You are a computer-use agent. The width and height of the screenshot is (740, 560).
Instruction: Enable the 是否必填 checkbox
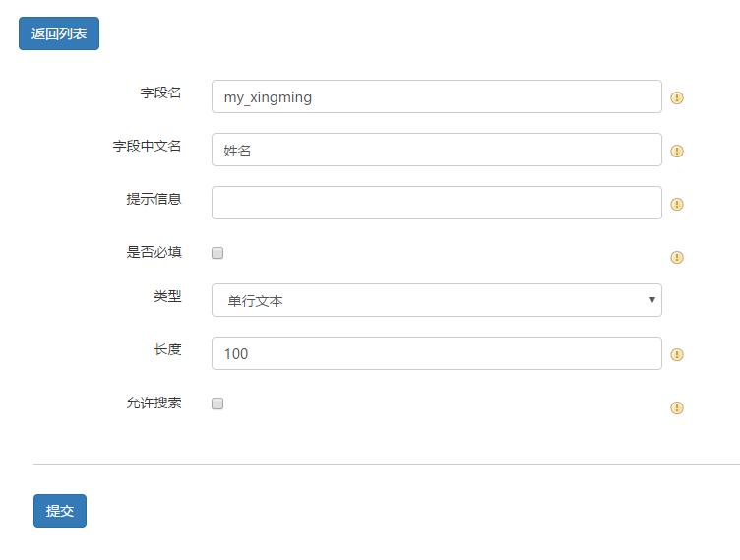pos(217,253)
